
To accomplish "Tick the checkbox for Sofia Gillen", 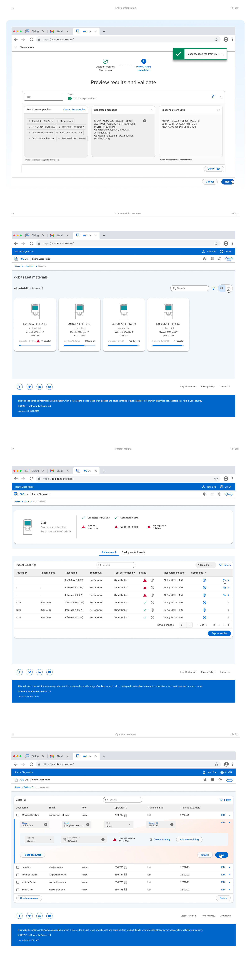I will (x=18, y=889).
